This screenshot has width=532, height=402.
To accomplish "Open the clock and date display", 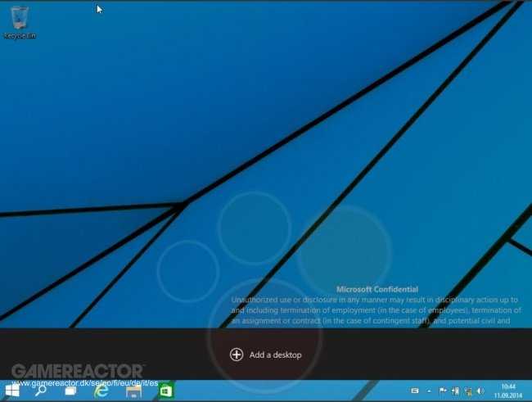I will point(507,391).
